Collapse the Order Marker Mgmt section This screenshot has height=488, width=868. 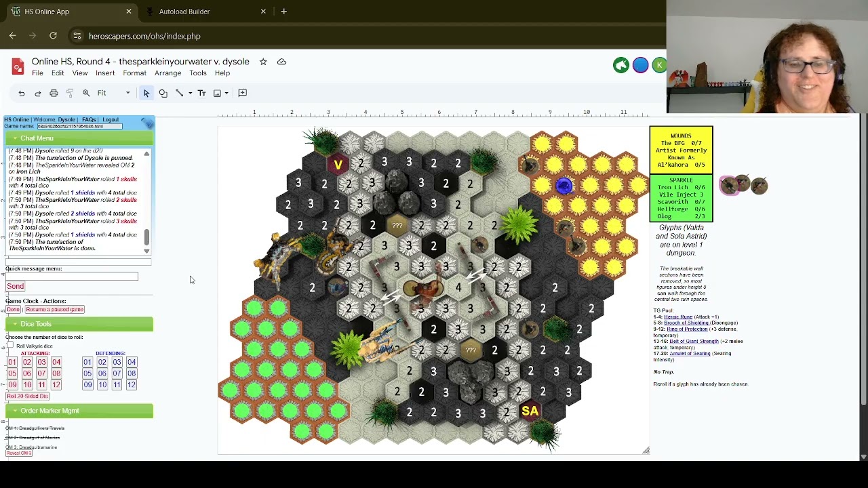79,411
